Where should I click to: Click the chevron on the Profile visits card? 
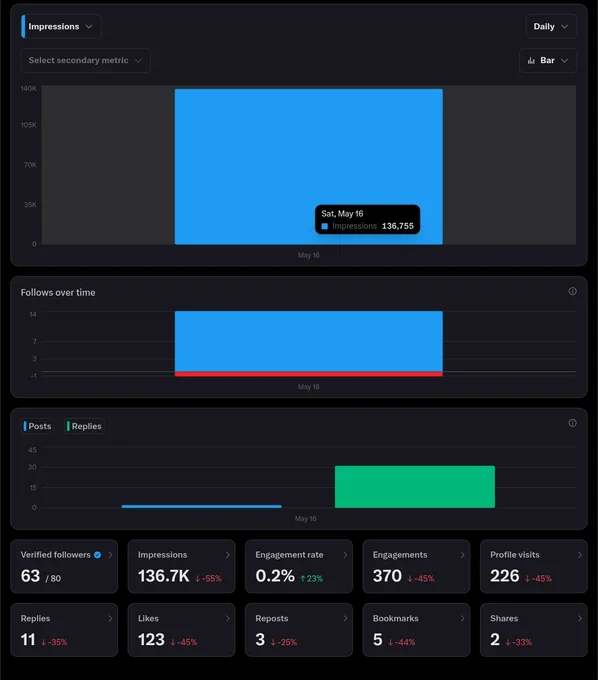(x=580, y=555)
